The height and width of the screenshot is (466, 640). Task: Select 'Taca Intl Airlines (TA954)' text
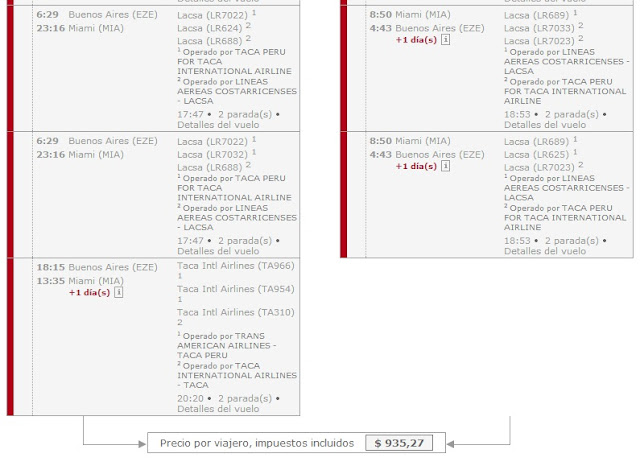pyautogui.click(x=236, y=289)
